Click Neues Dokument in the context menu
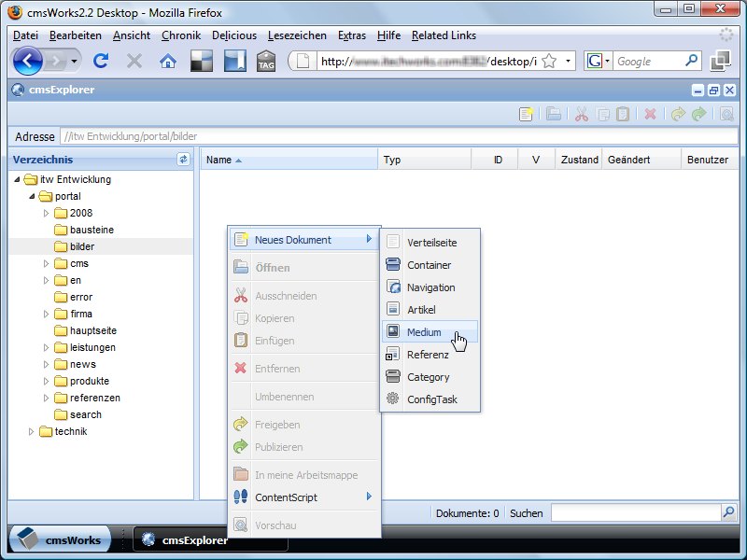The image size is (747, 560). [x=304, y=240]
